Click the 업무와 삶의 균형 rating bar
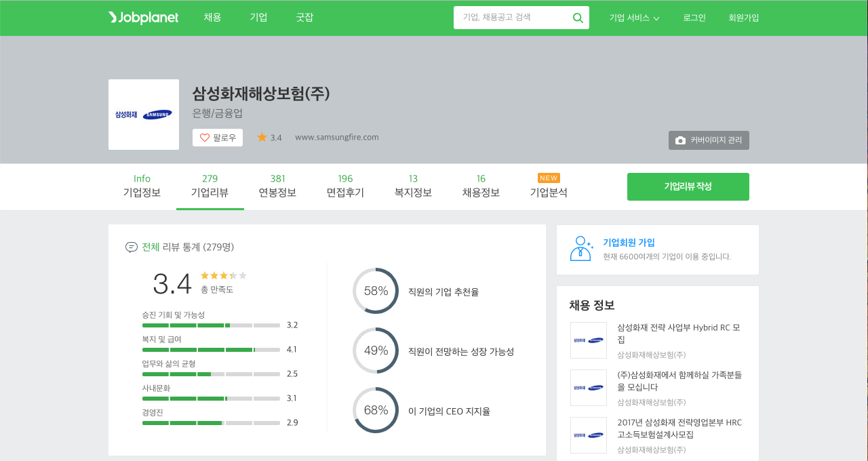Screen dimensions: 868x461 [211, 374]
